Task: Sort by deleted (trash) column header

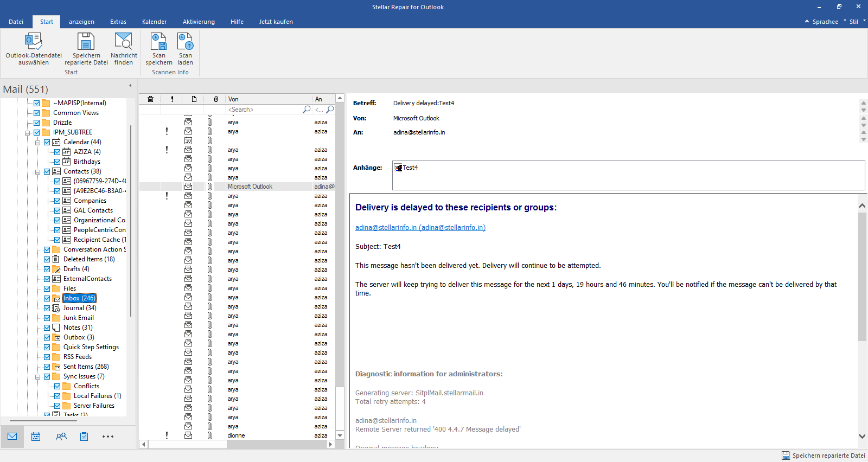Action: click(x=150, y=99)
